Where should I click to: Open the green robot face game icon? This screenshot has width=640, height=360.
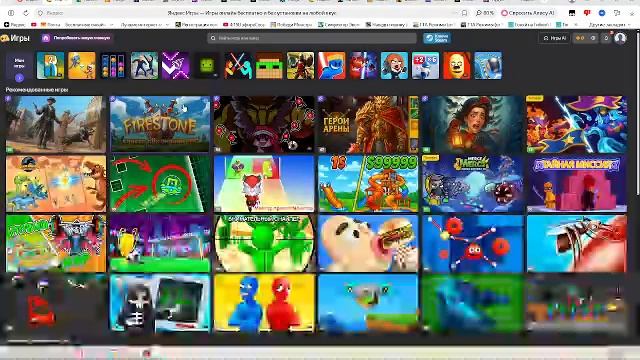(x=207, y=65)
